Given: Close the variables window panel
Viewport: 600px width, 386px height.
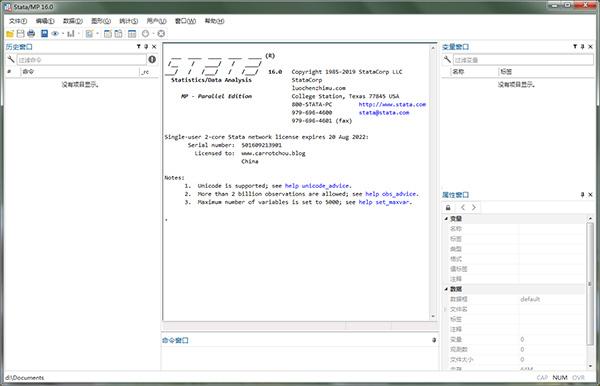Looking at the screenshot, I should coord(590,47).
